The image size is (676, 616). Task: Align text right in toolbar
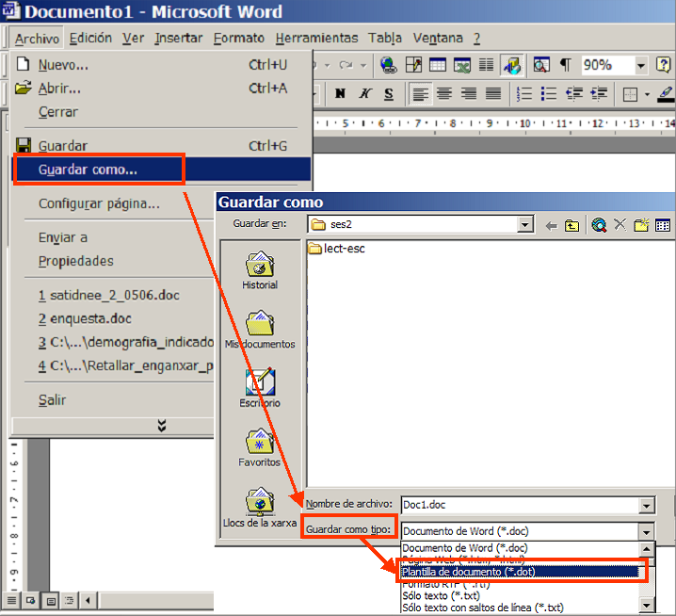(x=469, y=93)
